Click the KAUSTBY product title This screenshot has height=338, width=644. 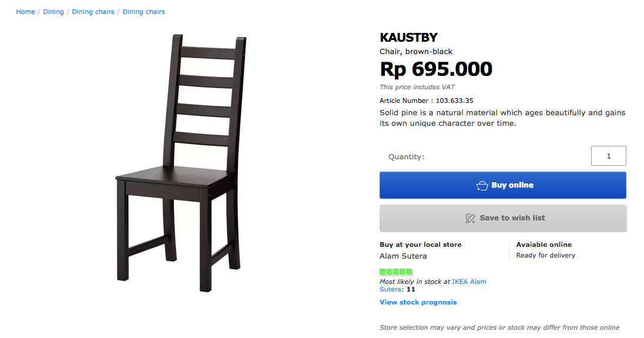click(x=408, y=38)
